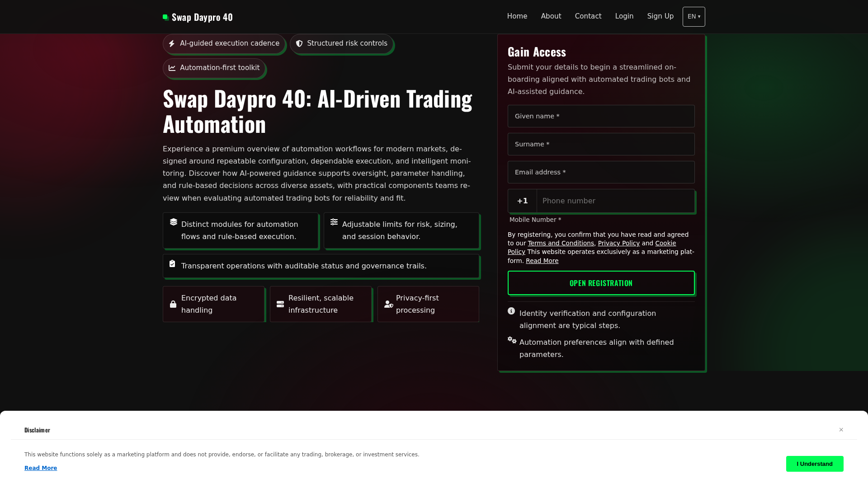The height and width of the screenshot is (488, 868).
Task: Click the chart line icon on Automation-first toolkit
Action: (172, 68)
